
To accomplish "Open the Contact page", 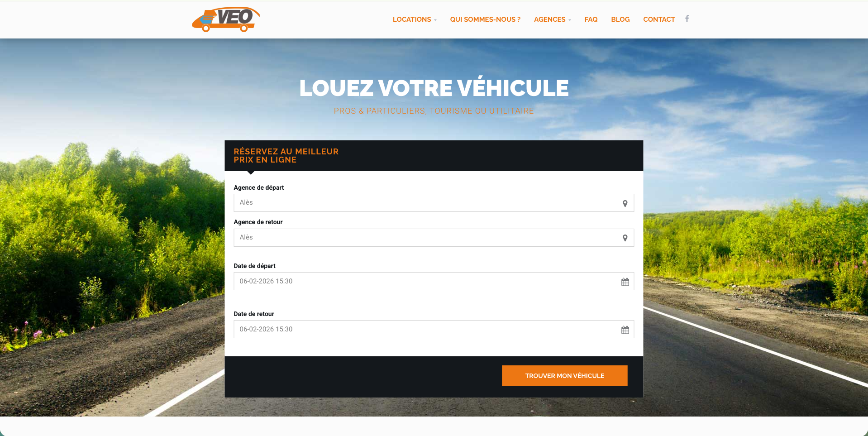I will click(658, 19).
